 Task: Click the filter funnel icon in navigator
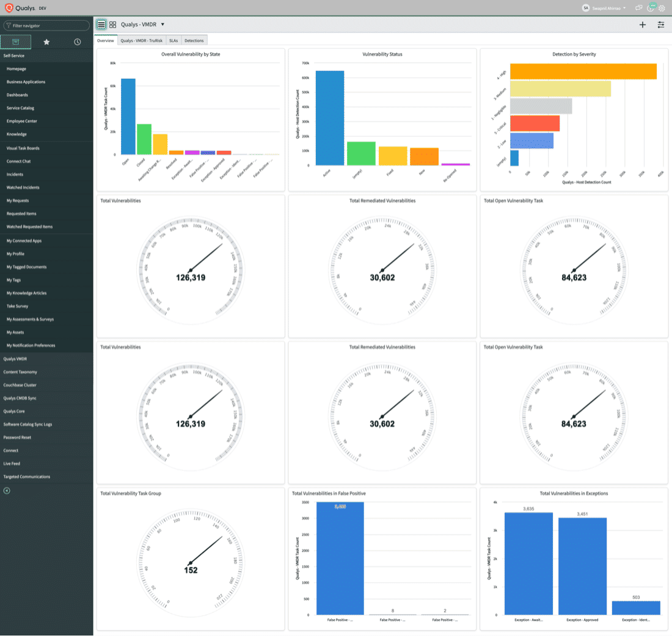click(x=9, y=26)
